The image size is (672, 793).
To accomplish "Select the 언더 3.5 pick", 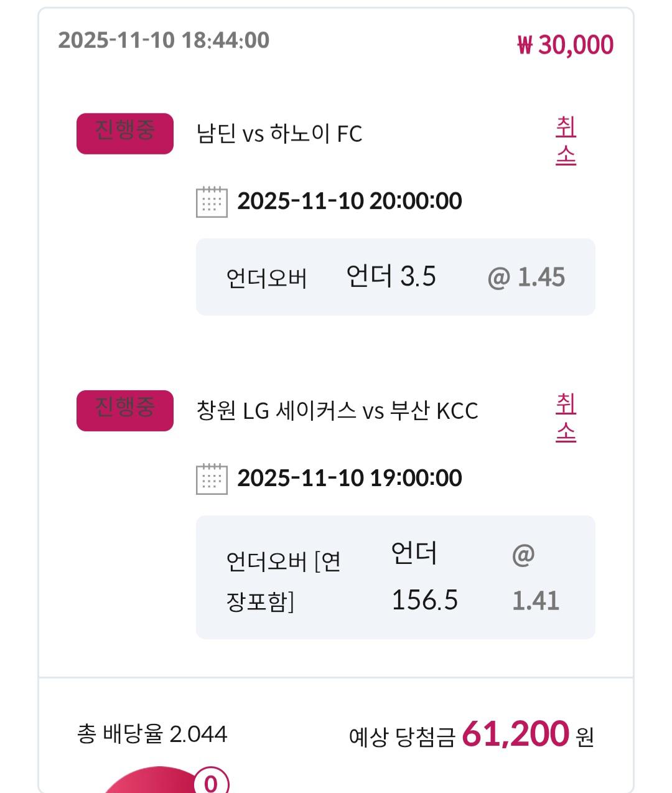I will [391, 276].
